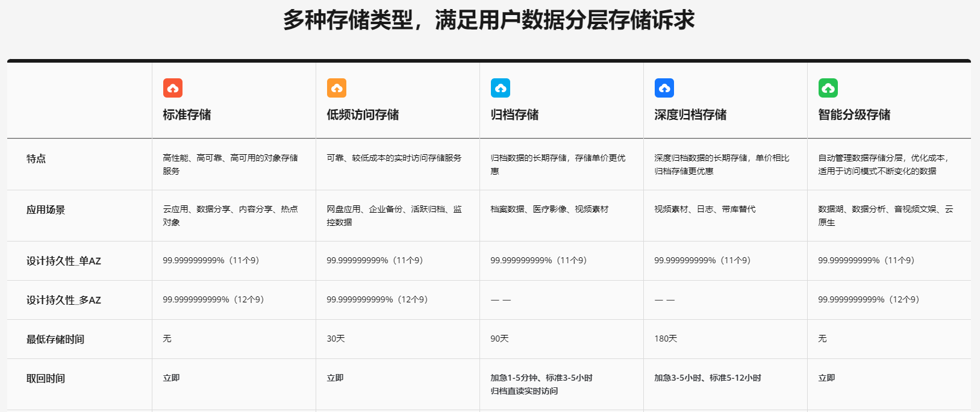Click the 30天 minimum storage cell
This screenshot has width=980, height=412.
[336, 339]
